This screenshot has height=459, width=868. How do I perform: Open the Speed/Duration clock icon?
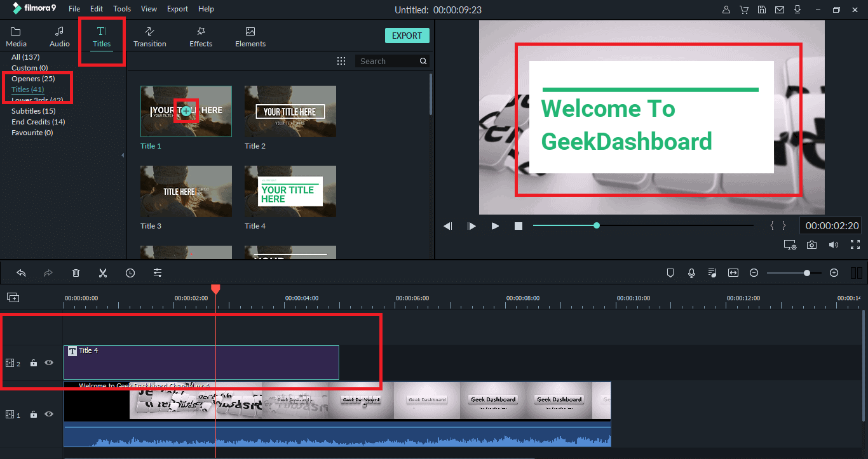pyautogui.click(x=130, y=272)
